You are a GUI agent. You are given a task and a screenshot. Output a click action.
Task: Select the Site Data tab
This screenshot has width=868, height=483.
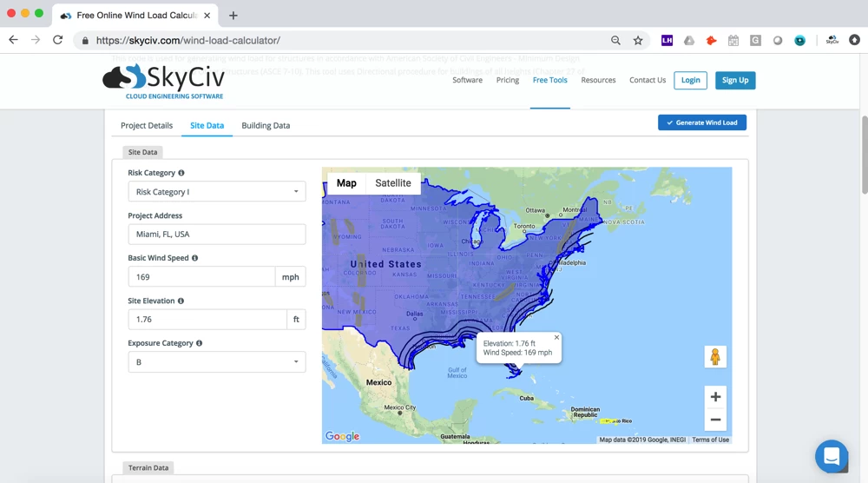(207, 126)
